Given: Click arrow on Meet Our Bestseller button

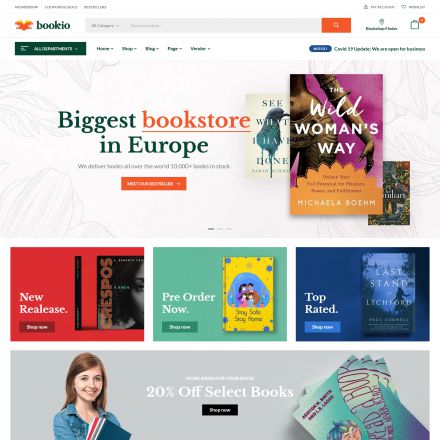Looking at the screenshot, I should [x=178, y=184].
